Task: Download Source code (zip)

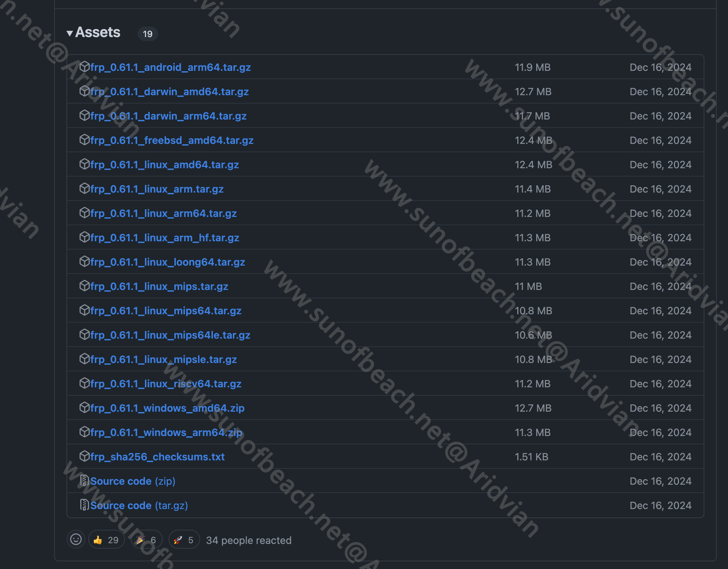Action: pyautogui.click(x=133, y=481)
